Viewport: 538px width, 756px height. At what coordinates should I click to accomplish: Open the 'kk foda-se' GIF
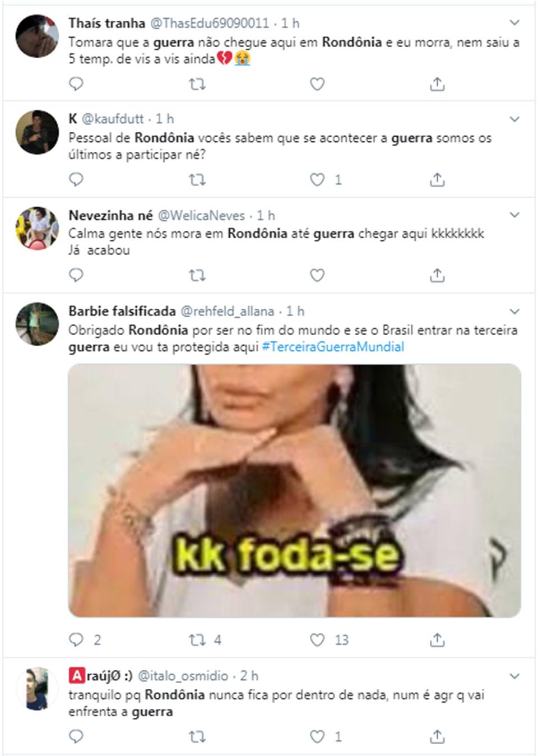pos(295,491)
